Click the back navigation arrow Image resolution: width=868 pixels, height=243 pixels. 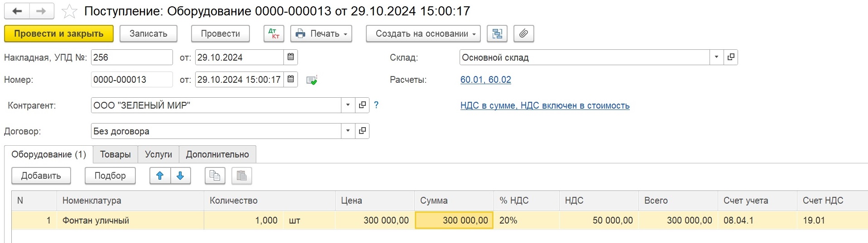coord(17,11)
